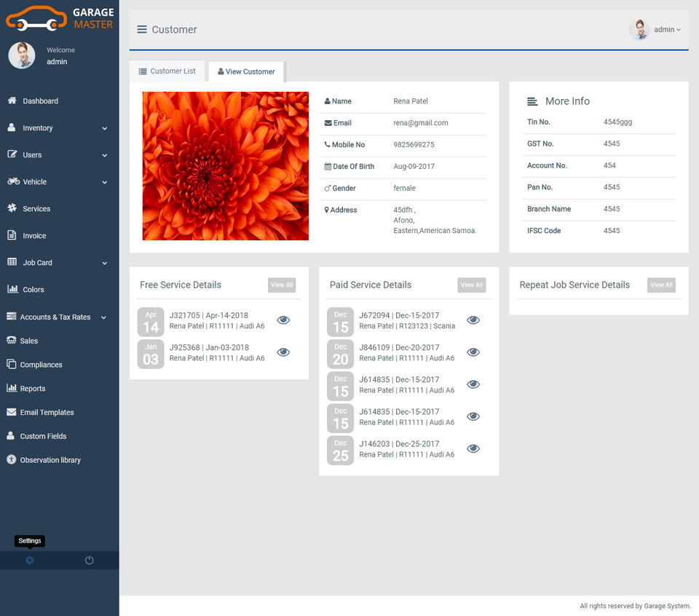Click the Apr 14 date badge
Image resolution: width=699 pixels, height=616 pixels.
(x=151, y=322)
